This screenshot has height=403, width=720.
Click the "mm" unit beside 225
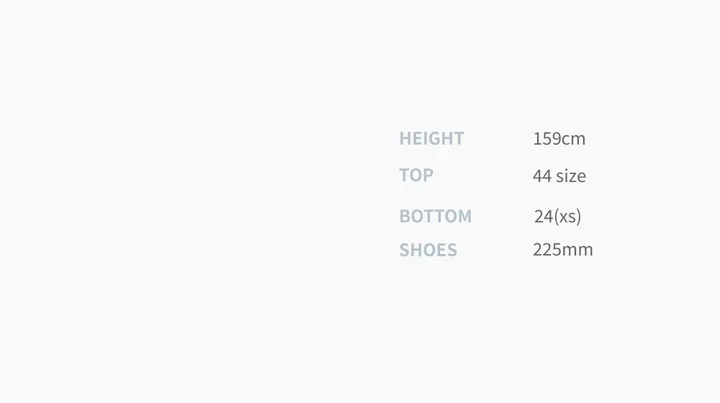pyautogui.click(x=578, y=251)
